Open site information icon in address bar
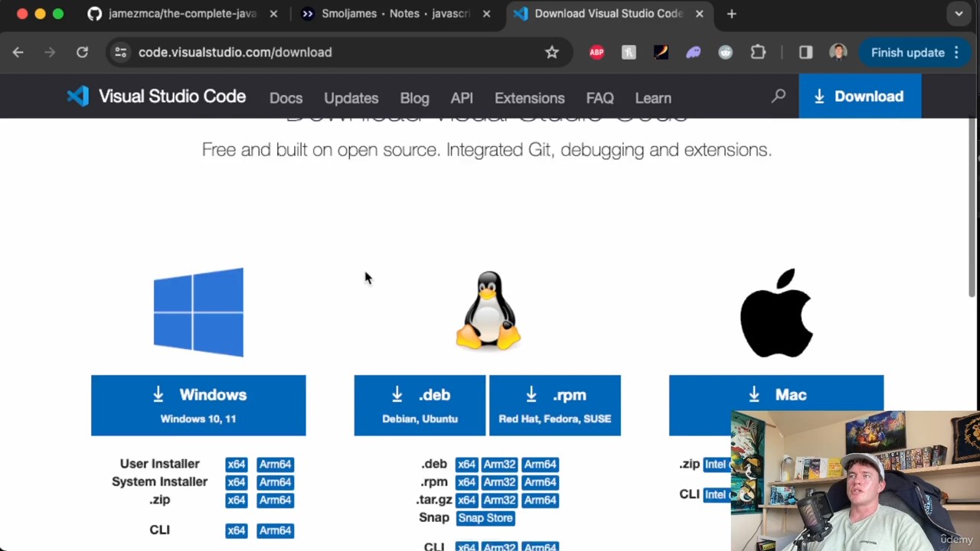 [120, 52]
